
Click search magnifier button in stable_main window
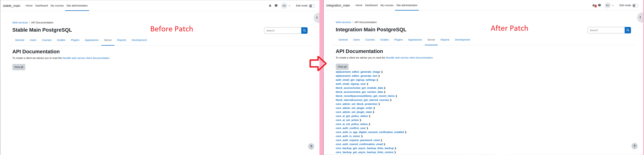[304, 31]
